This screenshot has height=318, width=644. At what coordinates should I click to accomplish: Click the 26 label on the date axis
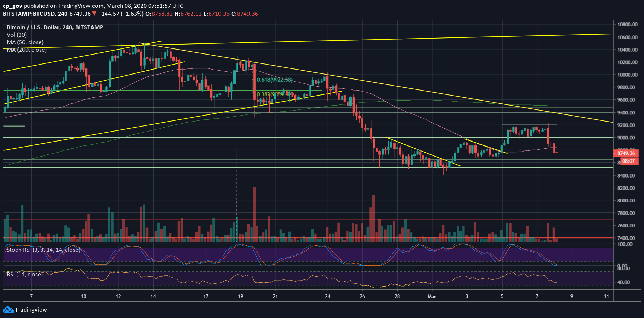click(x=362, y=296)
